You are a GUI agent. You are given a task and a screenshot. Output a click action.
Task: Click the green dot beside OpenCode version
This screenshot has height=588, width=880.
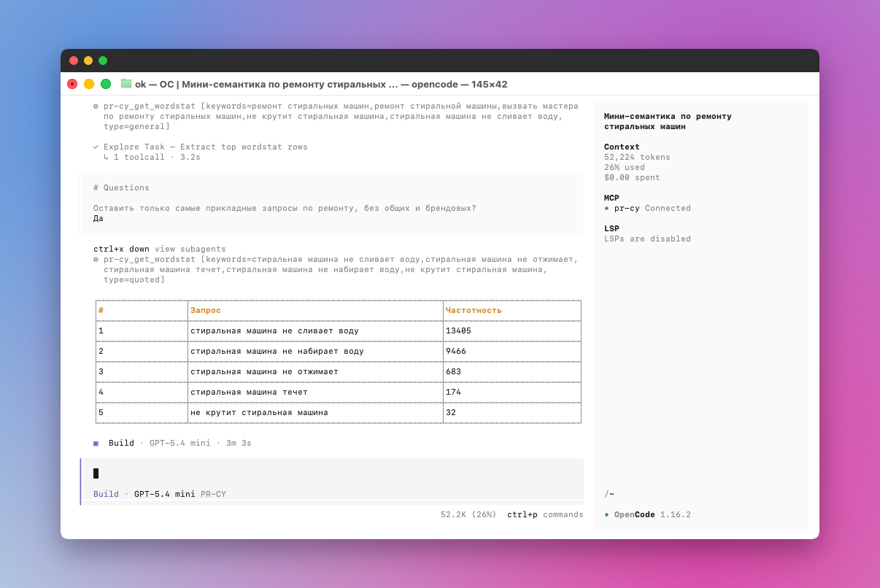[606, 515]
